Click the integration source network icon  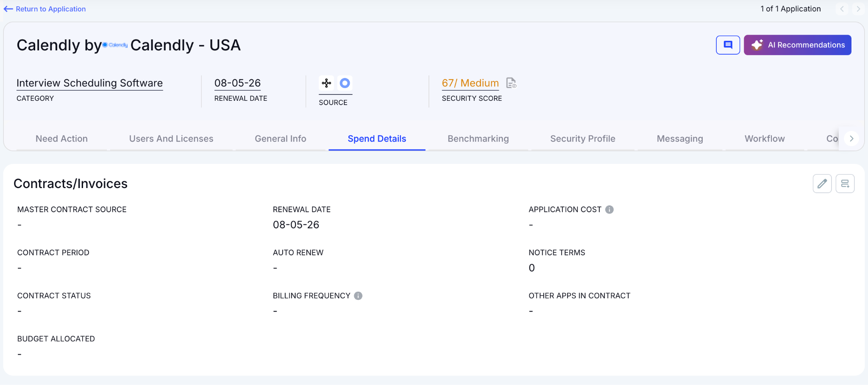[x=326, y=83]
